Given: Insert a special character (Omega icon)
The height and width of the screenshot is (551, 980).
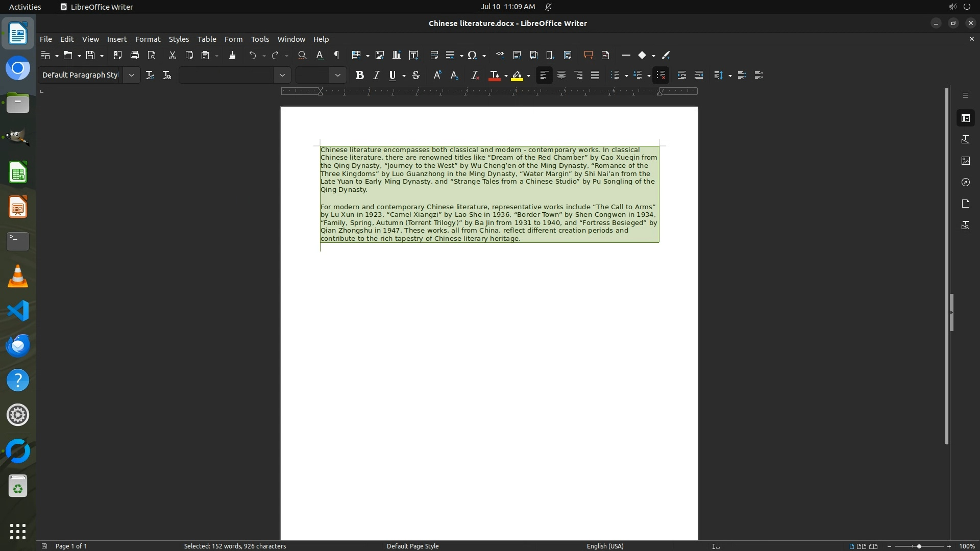Looking at the screenshot, I should click(472, 55).
